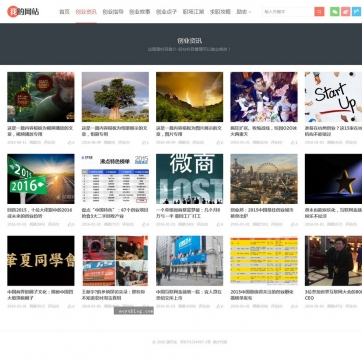Like the yellow table article thumbs-up
This screenshot has width=362, height=362.
294,306
